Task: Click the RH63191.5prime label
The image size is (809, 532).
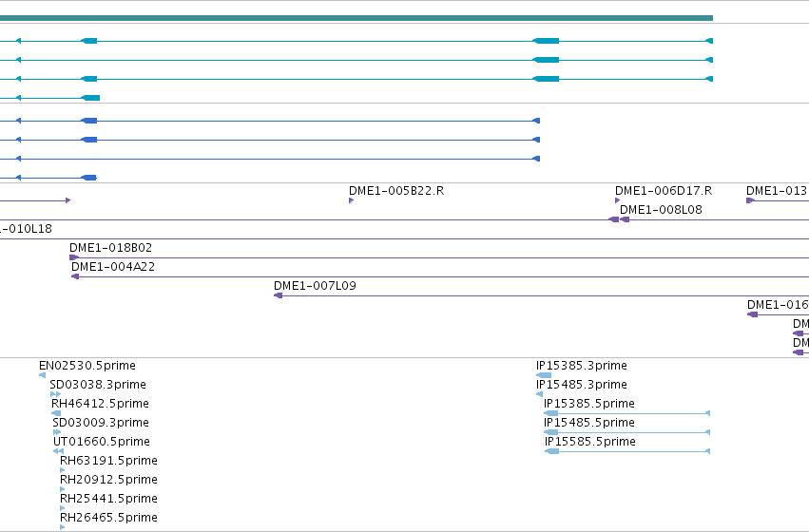Action: [x=109, y=461]
